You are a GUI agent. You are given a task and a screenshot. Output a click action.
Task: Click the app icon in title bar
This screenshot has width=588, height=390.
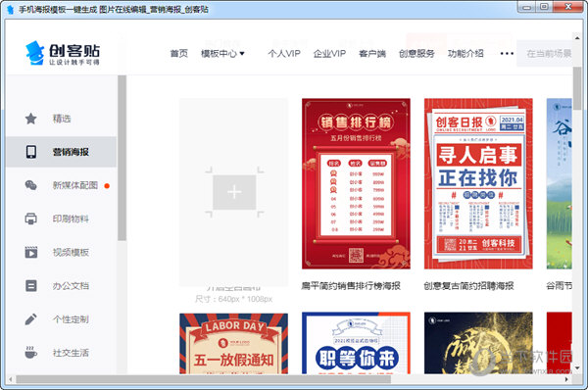pos(11,10)
